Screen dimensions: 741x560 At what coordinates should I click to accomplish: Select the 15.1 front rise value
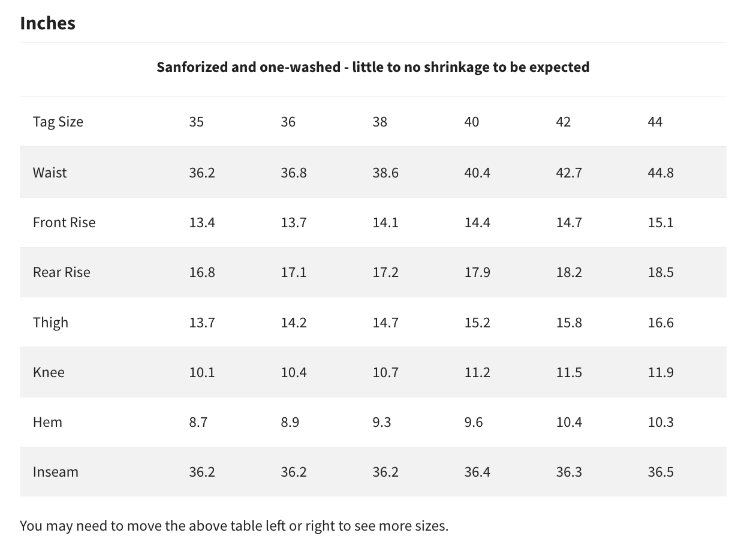click(661, 222)
